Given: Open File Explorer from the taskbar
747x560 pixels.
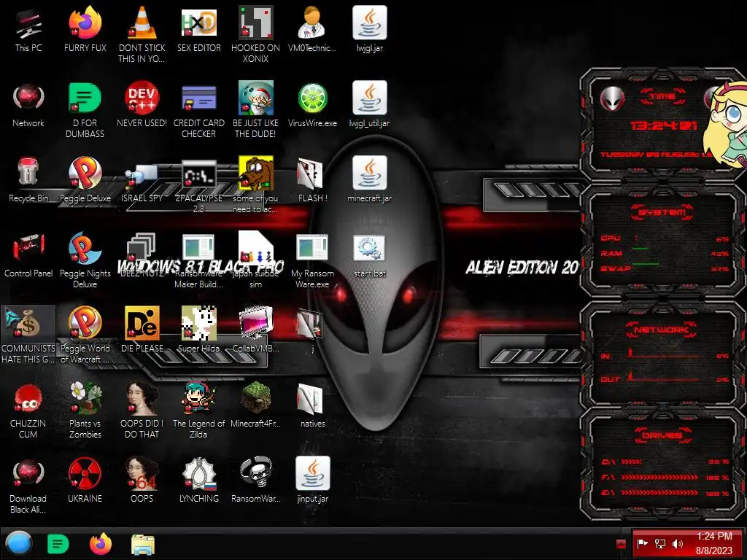Looking at the screenshot, I should point(142,545).
